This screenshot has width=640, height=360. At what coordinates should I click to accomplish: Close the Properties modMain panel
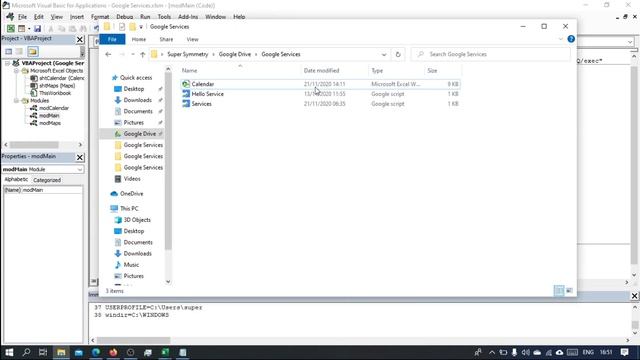(x=80, y=157)
